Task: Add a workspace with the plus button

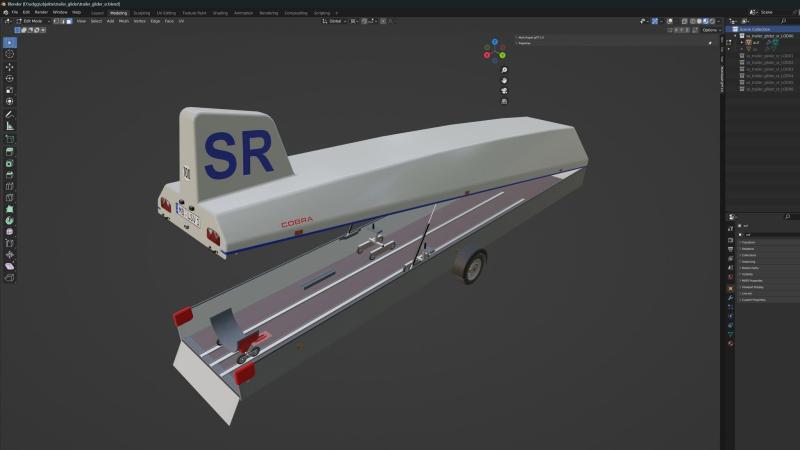Action: [336, 13]
